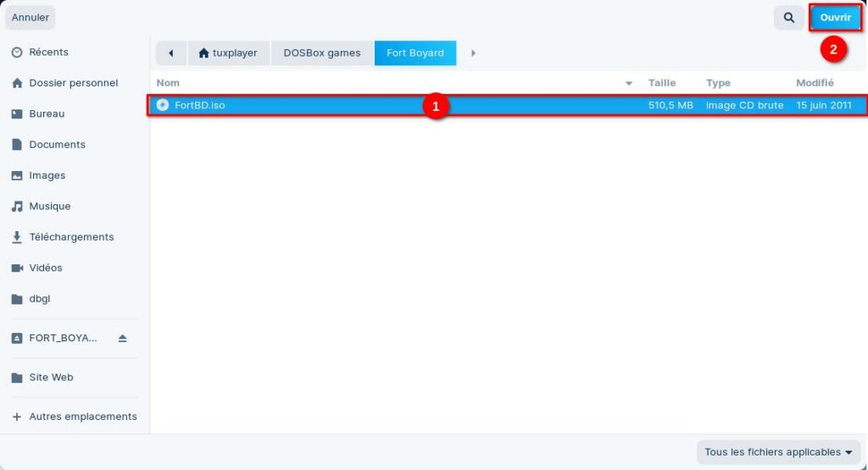Open Autres emplacements in sidebar

tap(82, 417)
